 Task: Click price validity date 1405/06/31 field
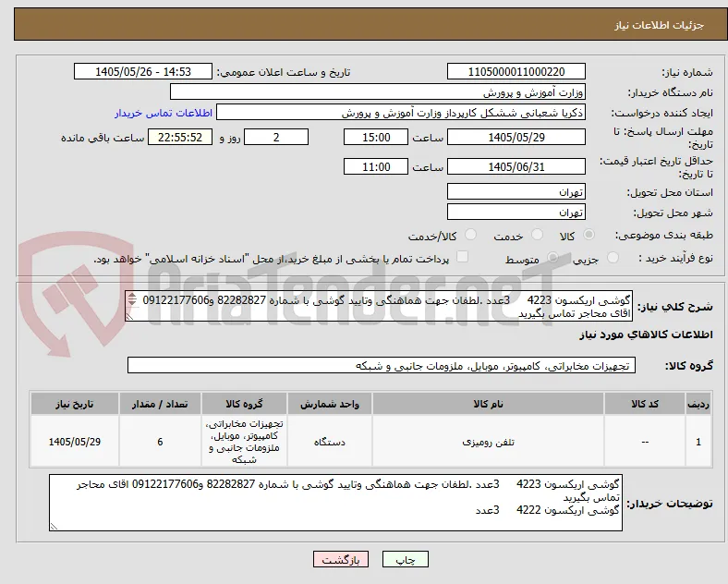(516, 166)
